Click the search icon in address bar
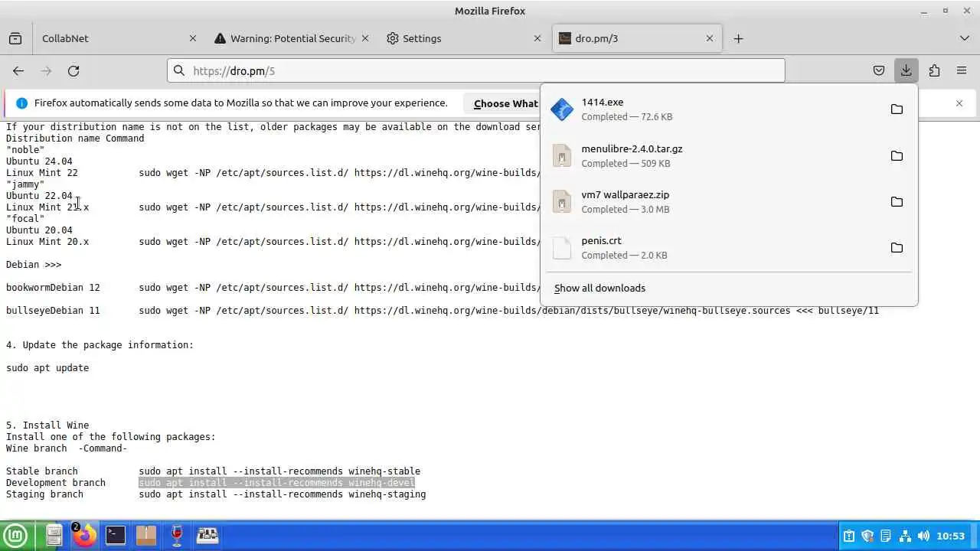The width and height of the screenshot is (980, 551). tap(179, 70)
